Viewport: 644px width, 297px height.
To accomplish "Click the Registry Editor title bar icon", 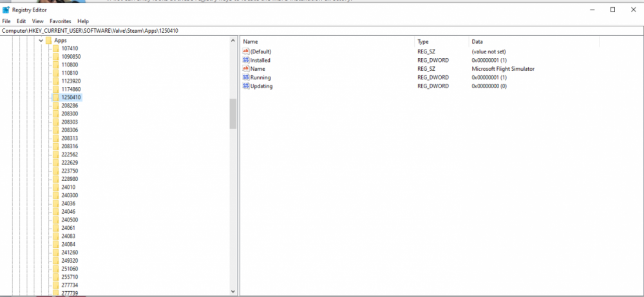I will coord(6,10).
